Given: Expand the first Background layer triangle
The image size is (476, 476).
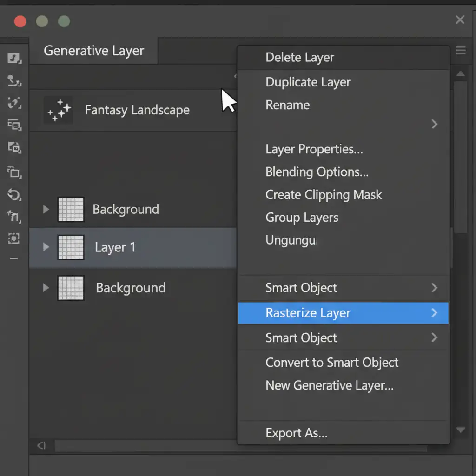Looking at the screenshot, I should coord(46,209).
